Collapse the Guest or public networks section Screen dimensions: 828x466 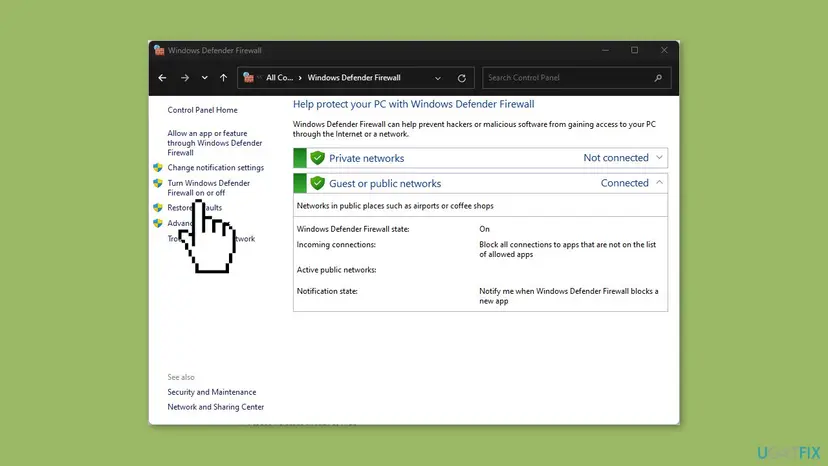(659, 182)
